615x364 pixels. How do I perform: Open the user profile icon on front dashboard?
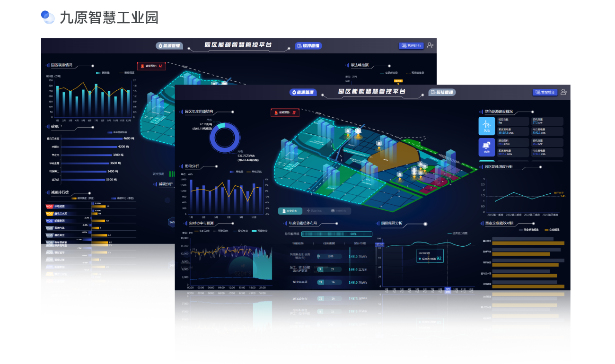click(563, 92)
